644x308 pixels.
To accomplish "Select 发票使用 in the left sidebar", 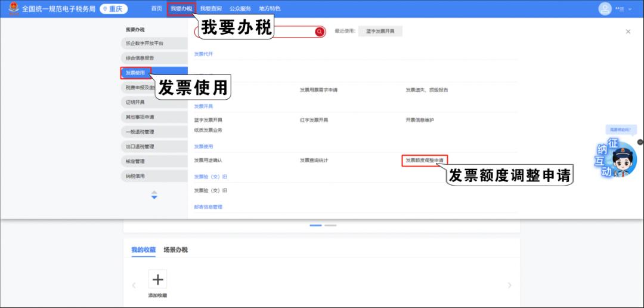I will (135, 73).
